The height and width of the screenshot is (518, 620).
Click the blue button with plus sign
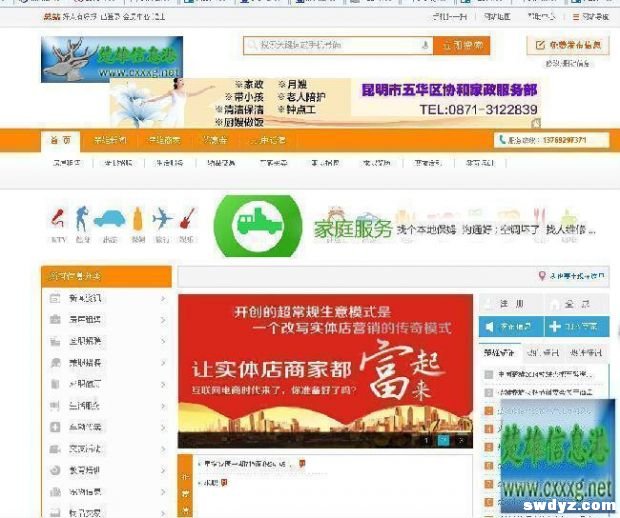(x=576, y=326)
